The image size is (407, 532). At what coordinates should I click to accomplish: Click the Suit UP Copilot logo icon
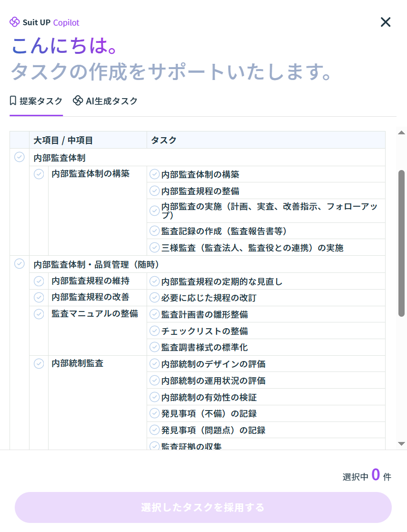coord(15,22)
